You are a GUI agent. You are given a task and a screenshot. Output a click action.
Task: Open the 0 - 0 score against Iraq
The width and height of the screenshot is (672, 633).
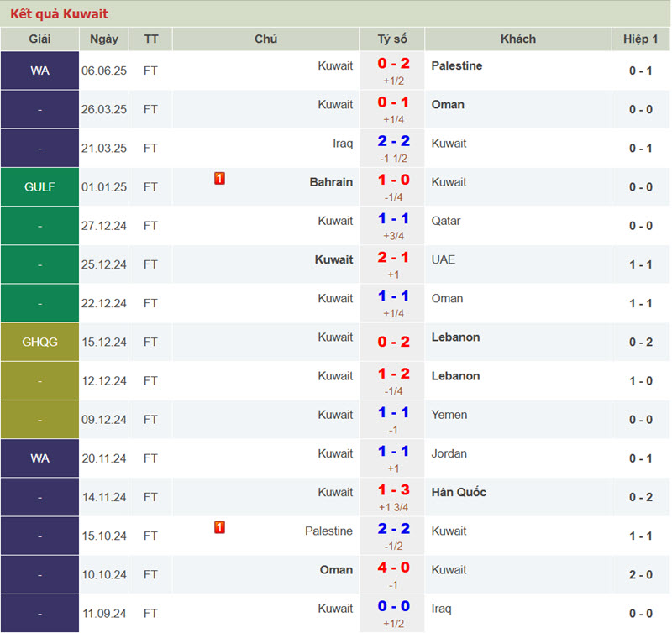[x=393, y=606]
